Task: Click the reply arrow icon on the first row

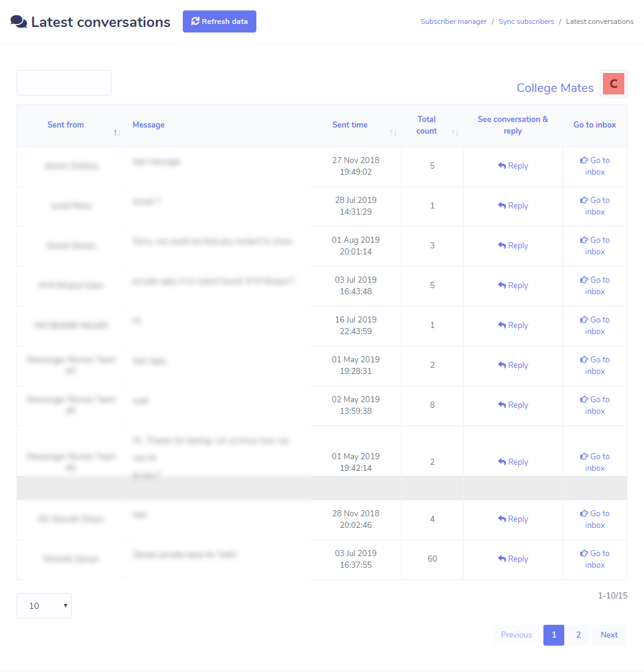Action: tap(502, 166)
